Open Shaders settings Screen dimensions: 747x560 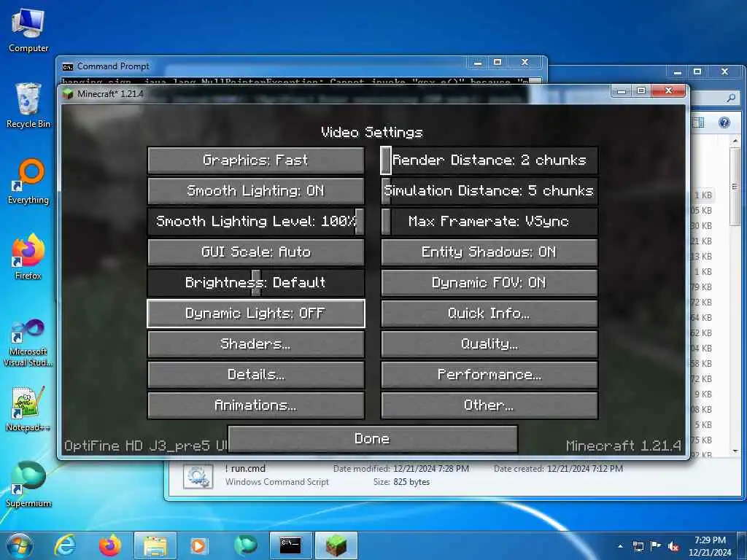tap(256, 344)
